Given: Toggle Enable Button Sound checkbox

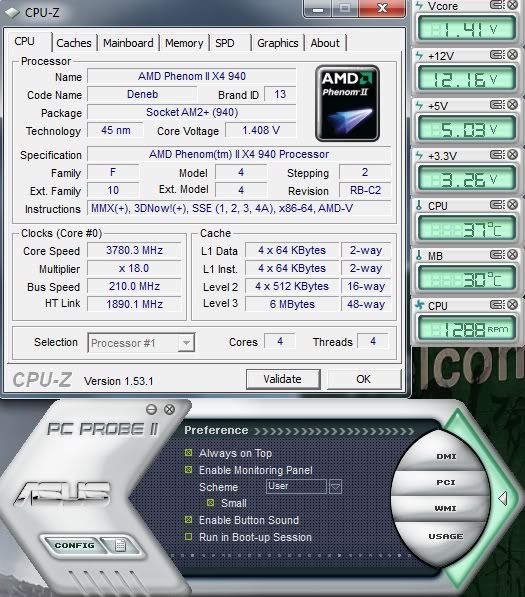Looking at the screenshot, I should pos(188,519).
